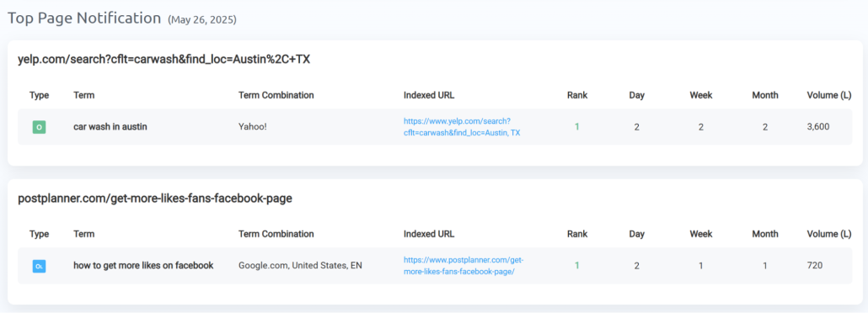Select the term 'car wash in austin'

[110, 127]
